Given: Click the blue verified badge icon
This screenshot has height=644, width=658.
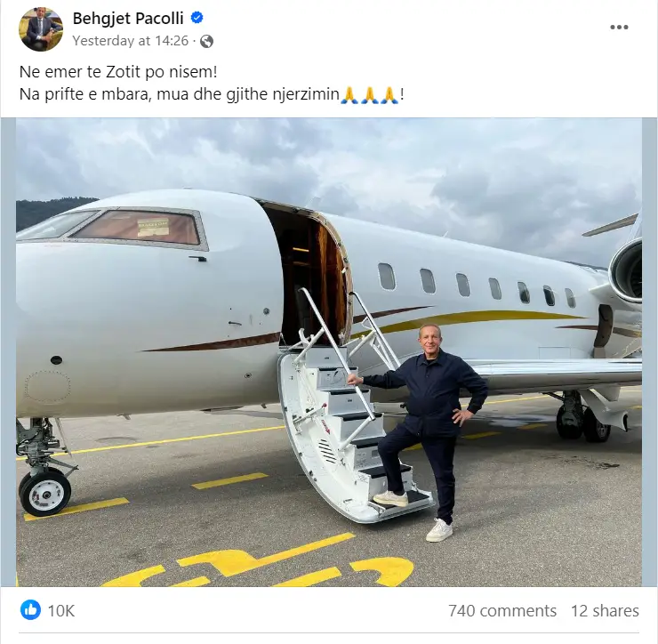Looking at the screenshot, I should point(197,18).
